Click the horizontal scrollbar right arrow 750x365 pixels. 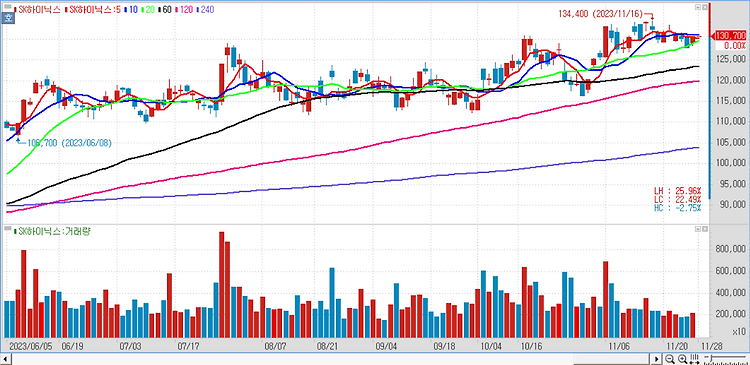tap(657, 359)
